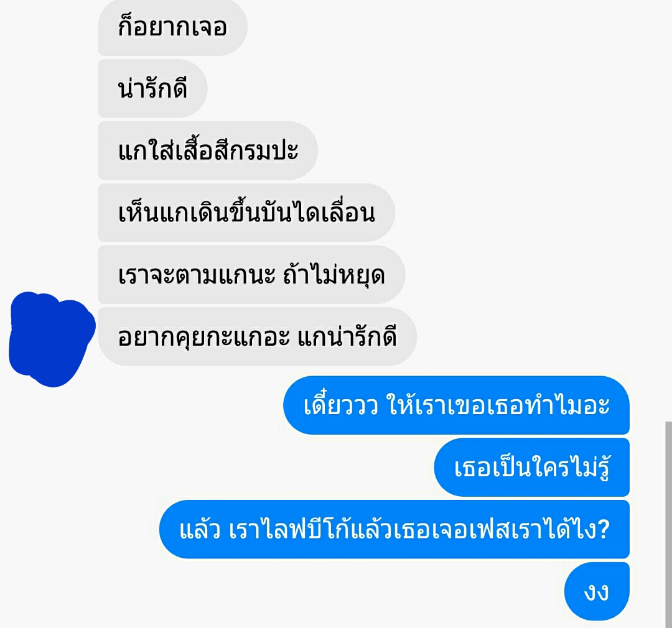Tap the message 'เราจะตามแกนะ ถ้าไม่หยุด'
This screenshot has height=628, width=672.
(251, 275)
